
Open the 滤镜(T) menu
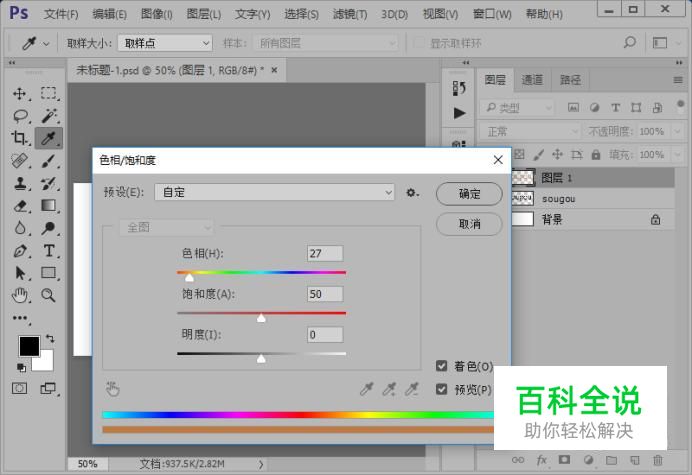pos(350,14)
